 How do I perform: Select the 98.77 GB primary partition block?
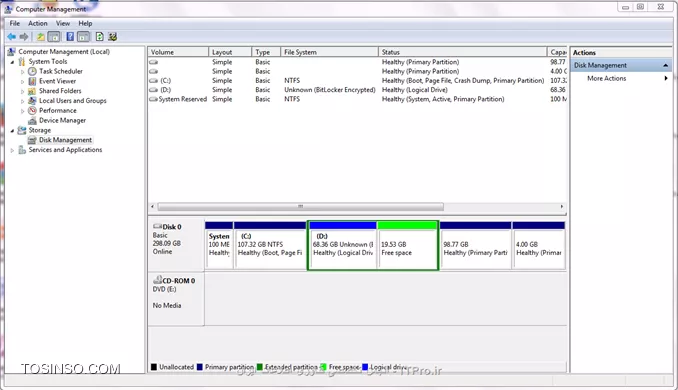[476, 245]
